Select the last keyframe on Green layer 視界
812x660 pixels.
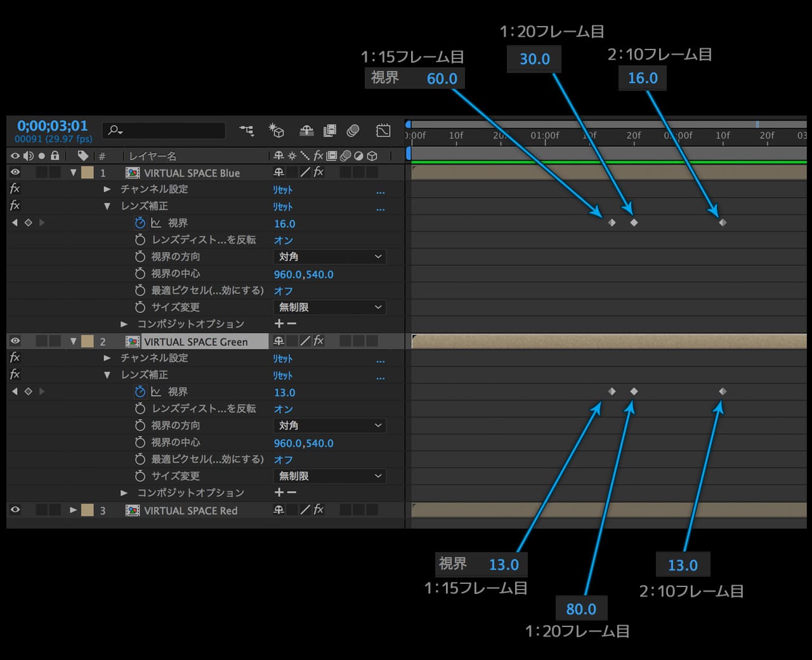coord(723,392)
